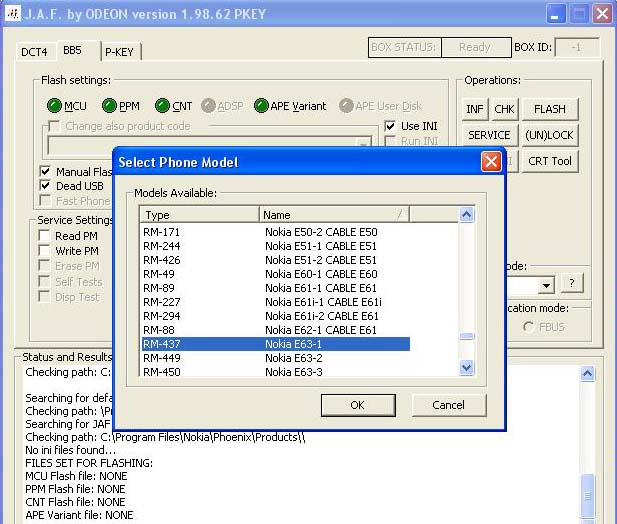The width and height of the screenshot is (617, 524).
Task: Confirm model selection with OK
Action: tap(358, 405)
